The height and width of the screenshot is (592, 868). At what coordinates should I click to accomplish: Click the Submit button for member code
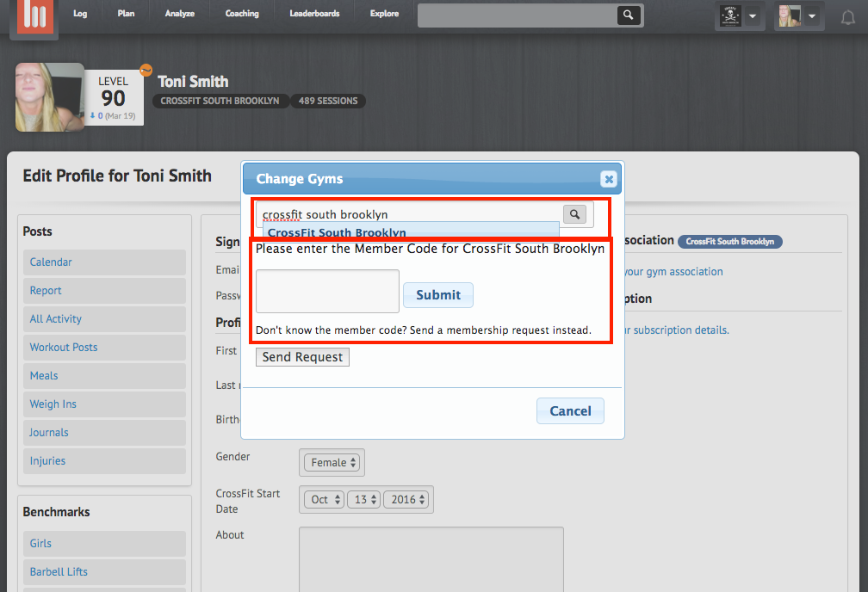coord(437,295)
